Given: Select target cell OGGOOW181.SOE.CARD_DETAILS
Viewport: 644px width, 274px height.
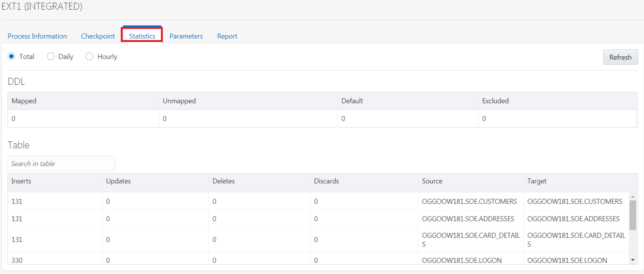Looking at the screenshot, I should coord(576,240).
